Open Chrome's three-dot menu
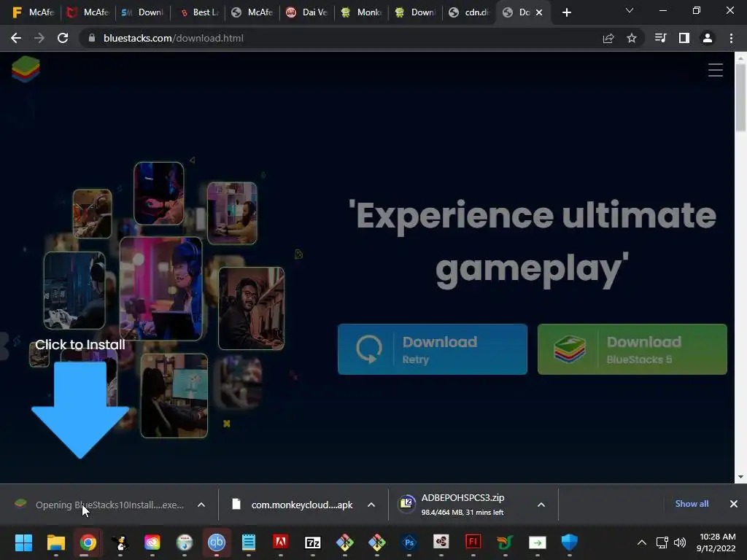The width and height of the screenshot is (747, 560). pos(731,38)
